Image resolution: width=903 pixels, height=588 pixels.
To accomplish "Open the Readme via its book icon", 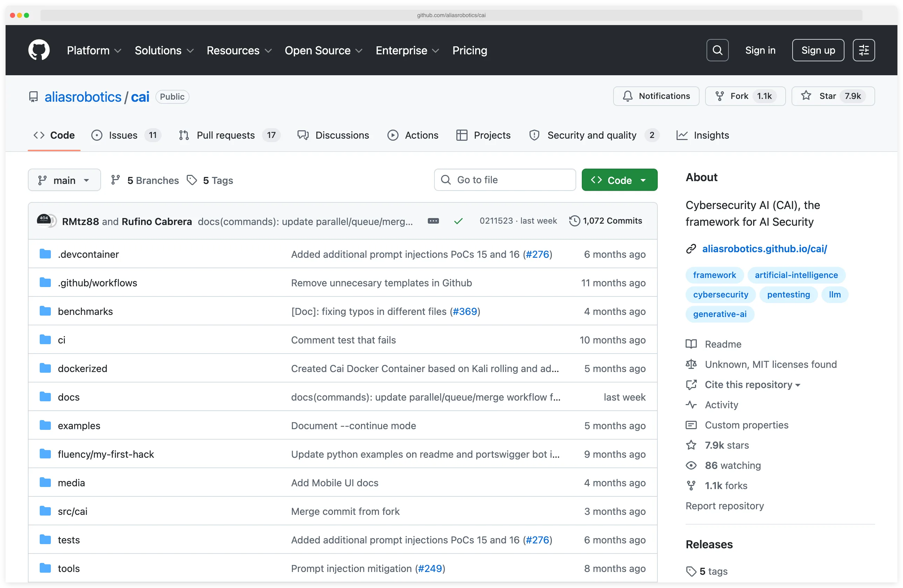I will (x=691, y=344).
